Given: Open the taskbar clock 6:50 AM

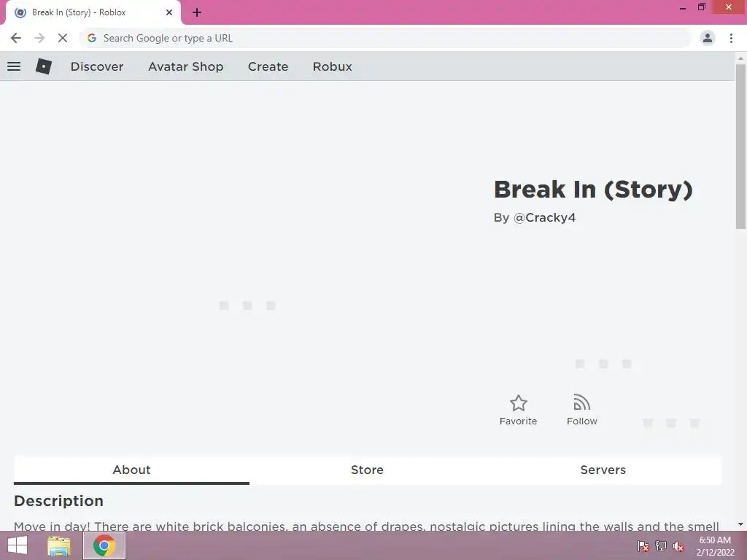Looking at the screenshot, I should point(715,546).
